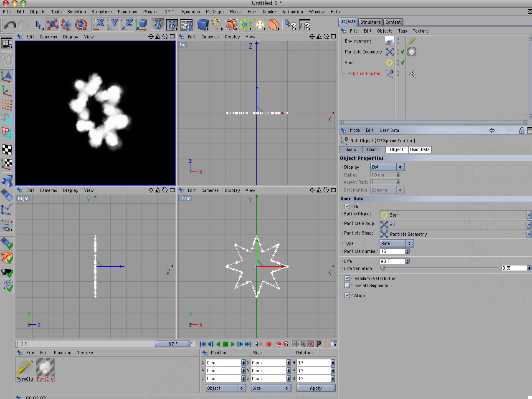
Task: Select the Move tool icon
Action: point(52,25)
